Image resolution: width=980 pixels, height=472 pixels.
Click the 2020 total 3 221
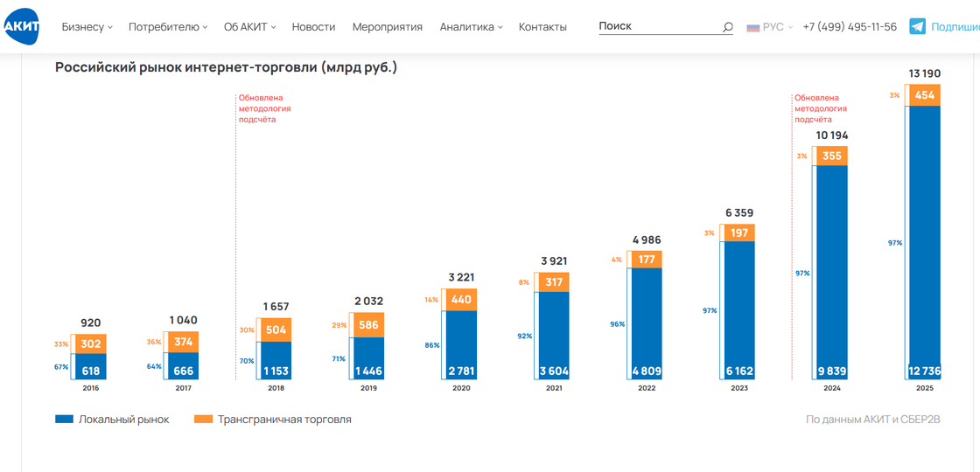(461, 277)
